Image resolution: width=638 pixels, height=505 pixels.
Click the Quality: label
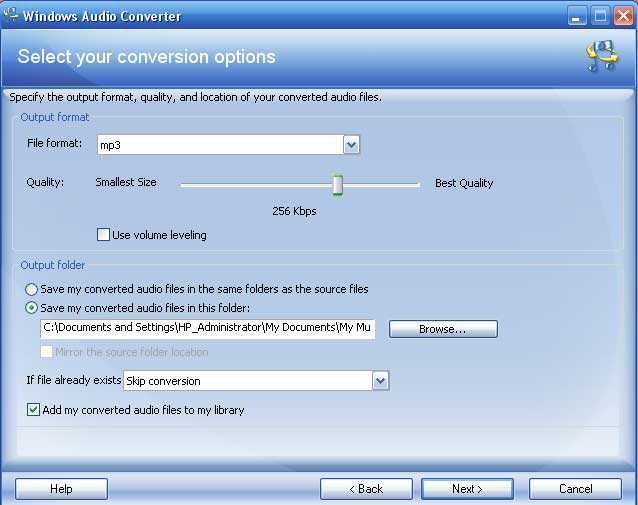(45, 182)
